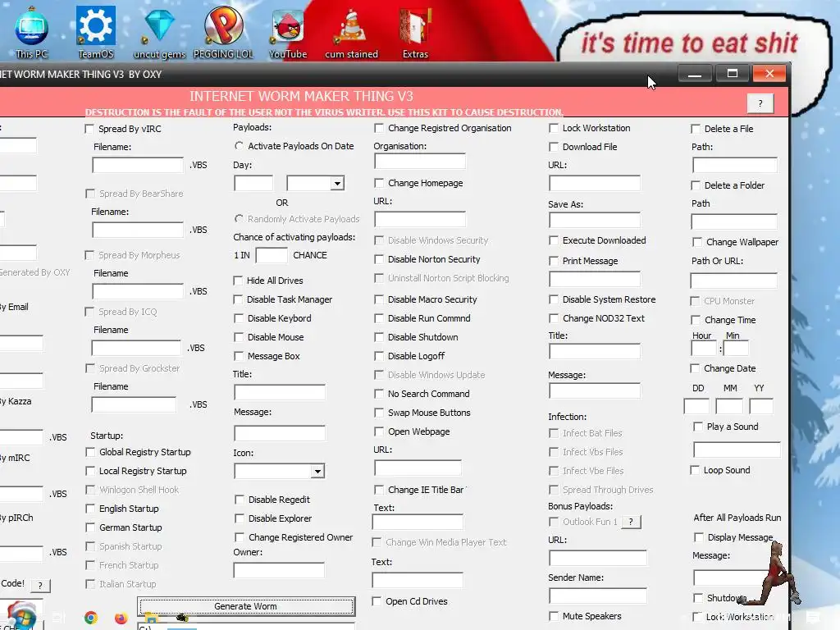Expand the Icon dropdown list
840x630 pixels.
click(317, 472)
